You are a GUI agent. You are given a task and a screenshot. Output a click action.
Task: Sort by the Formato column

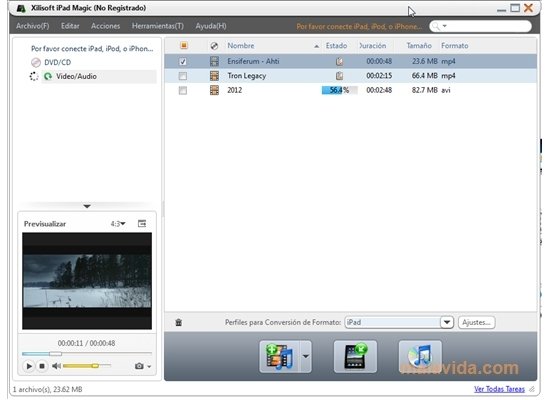pos(455,46)
